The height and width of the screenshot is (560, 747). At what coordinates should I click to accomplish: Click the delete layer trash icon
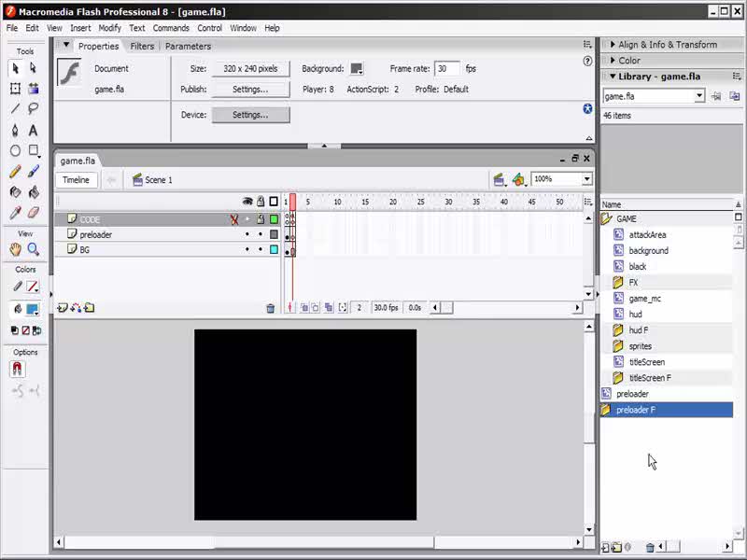click(271, 308)
